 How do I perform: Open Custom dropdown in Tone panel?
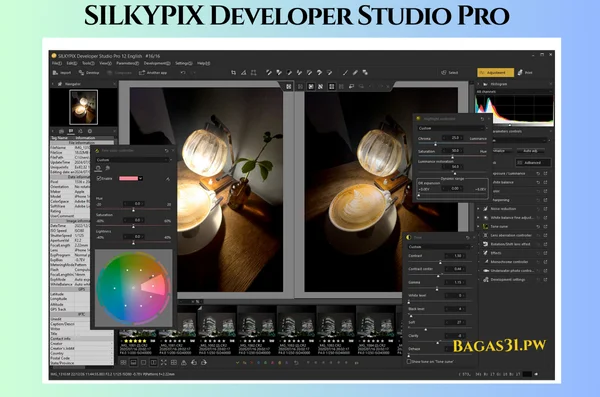pos(439,247)
